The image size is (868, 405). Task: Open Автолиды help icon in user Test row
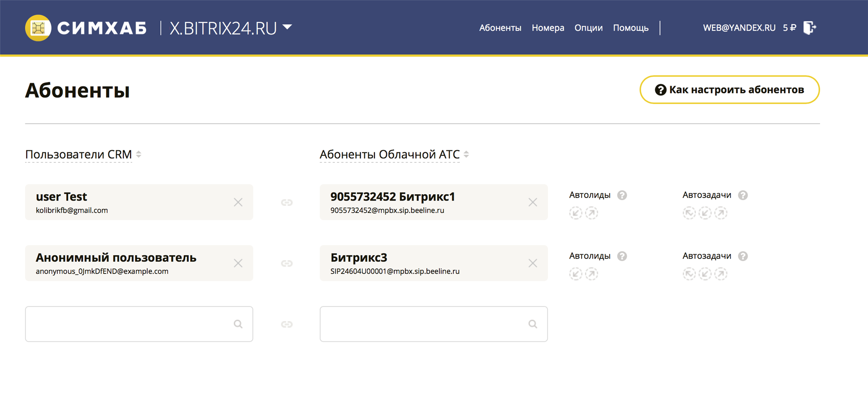click(622, 195)
